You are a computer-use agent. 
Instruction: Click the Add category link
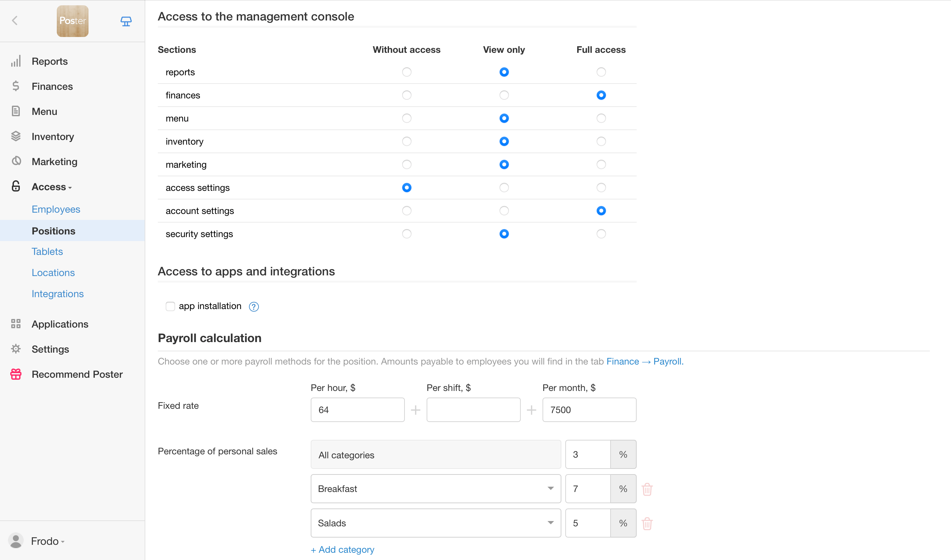coord(342,549)
